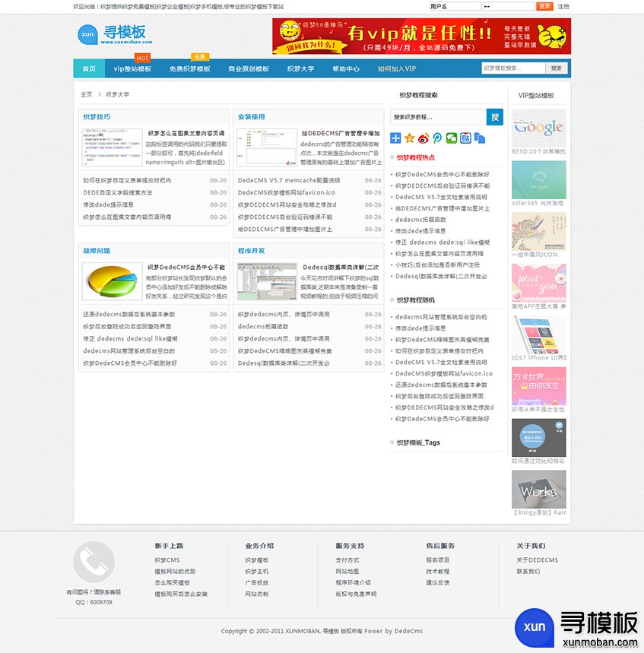Open footer link 技术教程
Image resolution: width=644 pixels, height=653 pixels.
click(437, 572)
